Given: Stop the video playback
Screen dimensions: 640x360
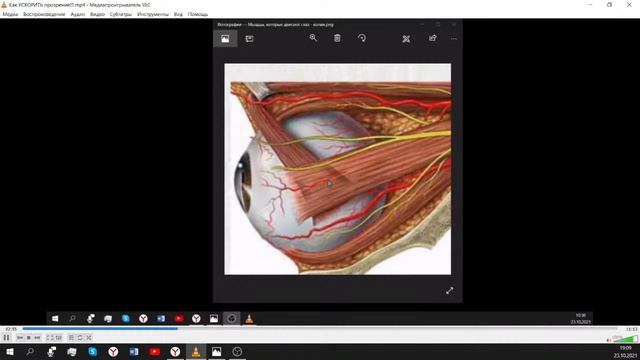Looking at the screenshot, I should [x=29, y=338].
